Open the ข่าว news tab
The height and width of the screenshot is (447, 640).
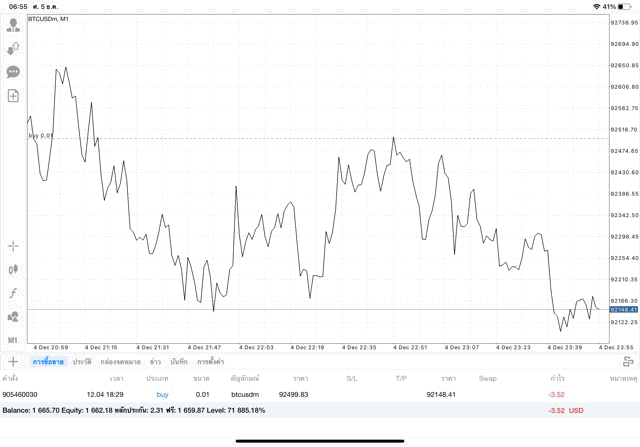155,362
